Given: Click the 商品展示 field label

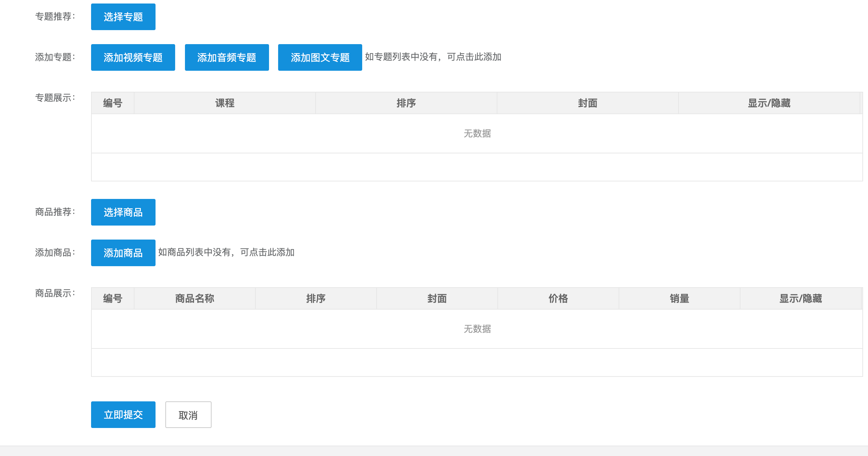Looking at the screenshot, I should [x=55, y=293].
